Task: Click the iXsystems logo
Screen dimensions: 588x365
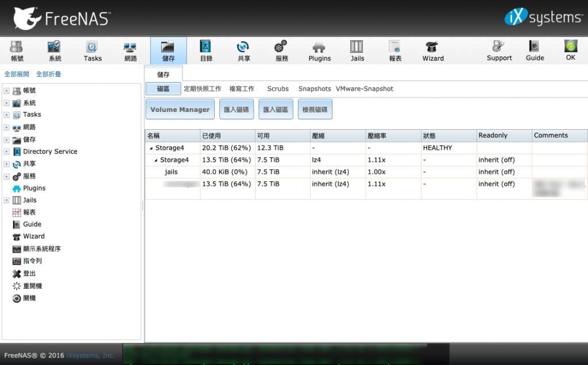Action: [x=544, y=17]
